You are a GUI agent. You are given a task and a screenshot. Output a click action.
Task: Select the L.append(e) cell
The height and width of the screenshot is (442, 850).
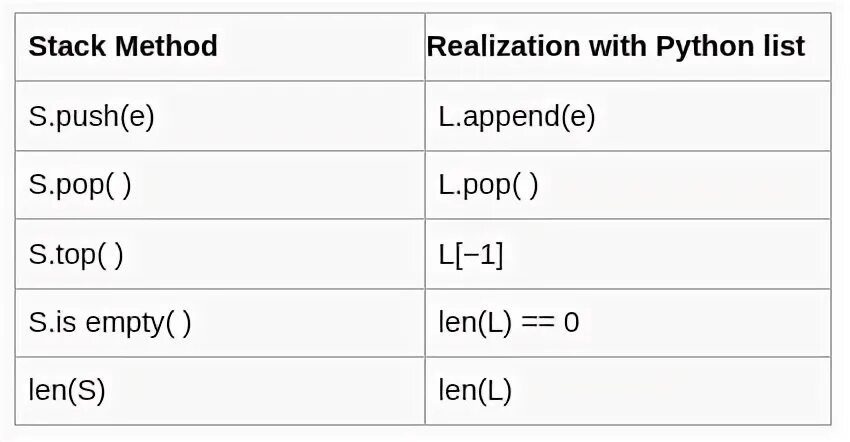[x=628, y=116]
